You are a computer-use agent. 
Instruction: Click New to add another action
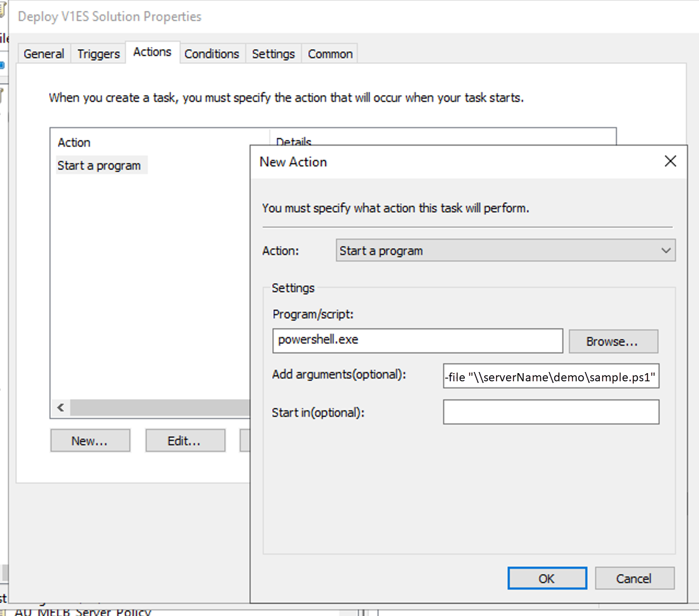tap(90, 440)
